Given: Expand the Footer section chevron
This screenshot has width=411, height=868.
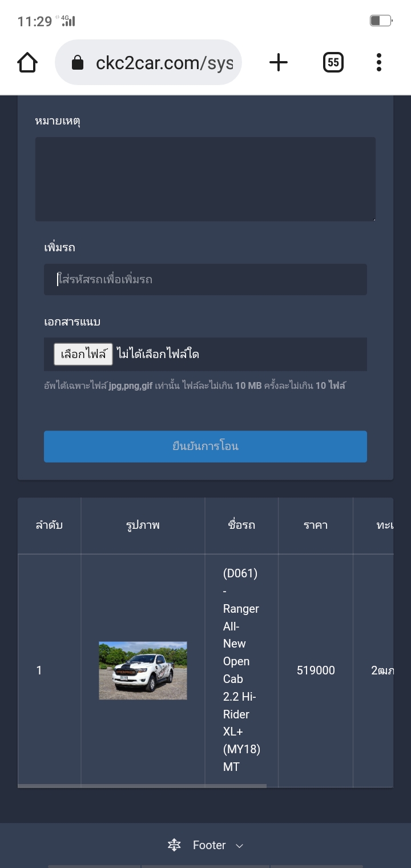Looking at the screenshot, I should point(240,846).
